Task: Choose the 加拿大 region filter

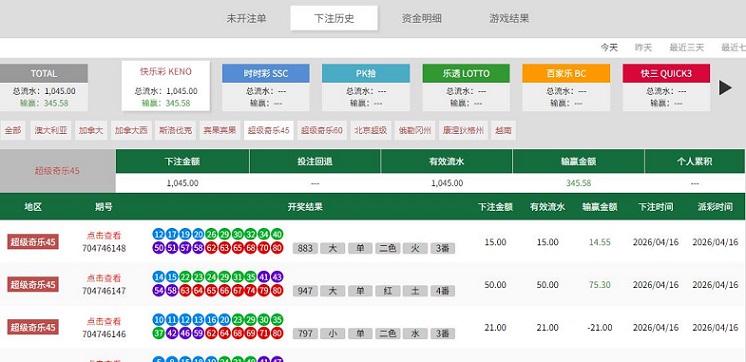Action: [91, 130]
